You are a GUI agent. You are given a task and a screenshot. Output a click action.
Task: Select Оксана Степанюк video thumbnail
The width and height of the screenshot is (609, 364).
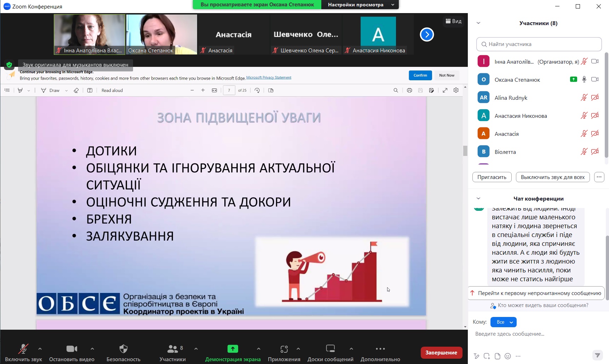(162, 34)
